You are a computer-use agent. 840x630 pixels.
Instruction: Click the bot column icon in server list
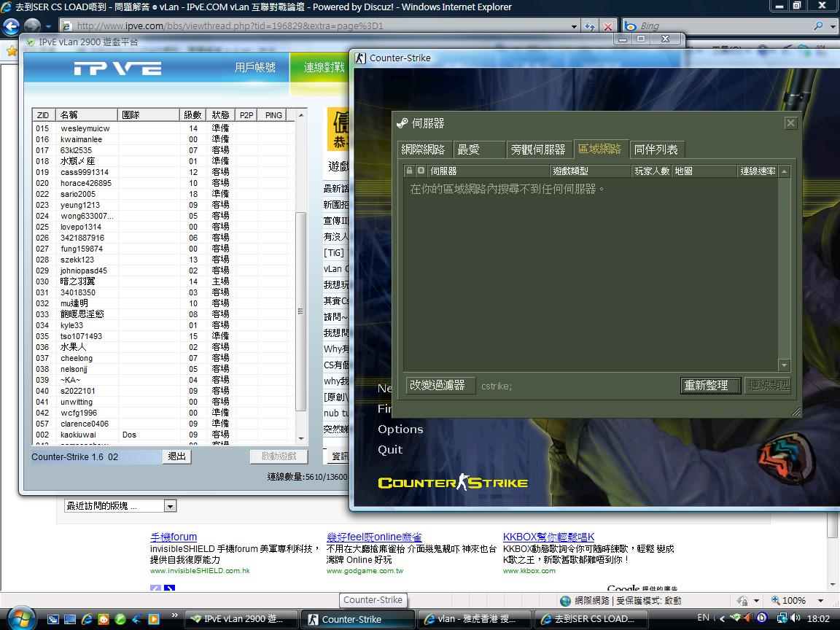(421, 171)
